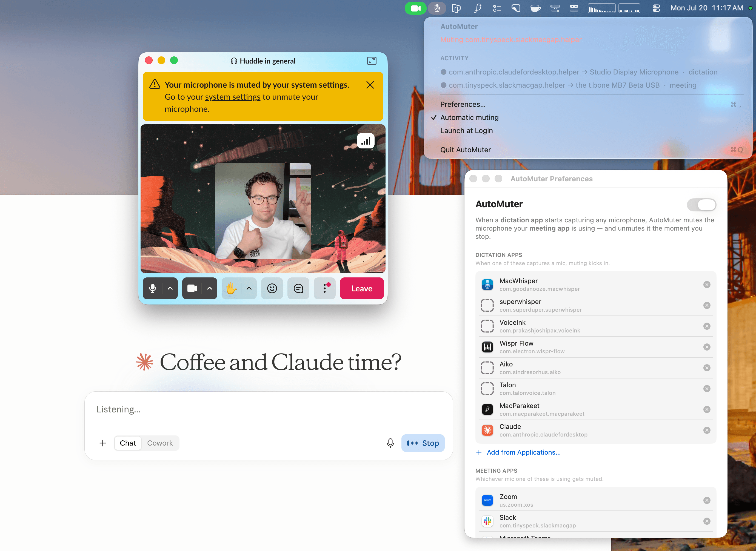
Task: Expand camera options chevron in Huddle
Action: (x=210, y=288)
